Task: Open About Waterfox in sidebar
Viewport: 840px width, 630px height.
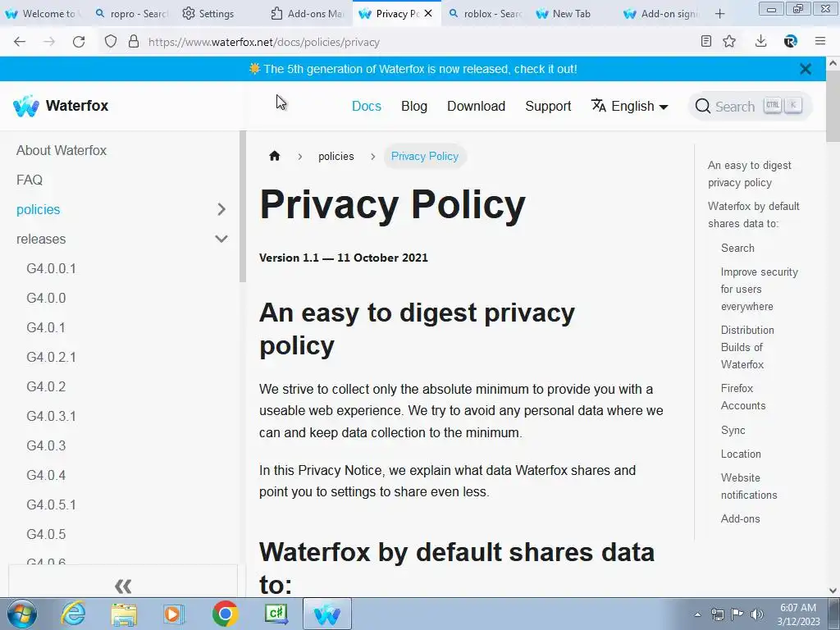Action: [62, 151]
